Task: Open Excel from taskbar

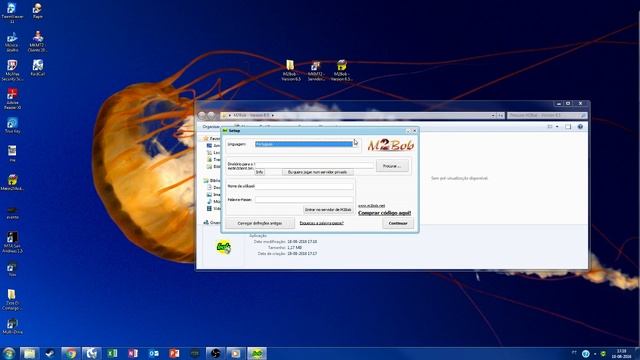Action: (x=112, y=353)
